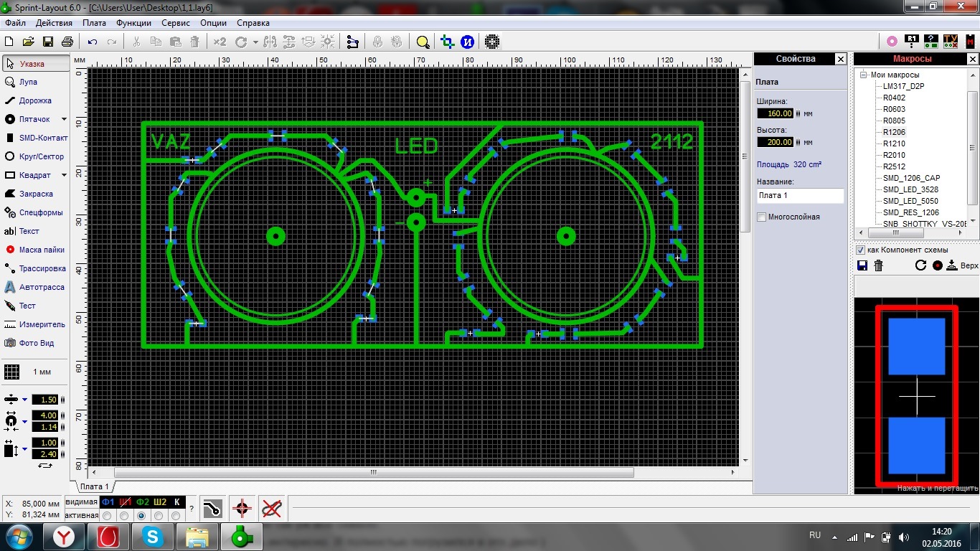Toggle visibility of layer Ш1
The height and width of the screenshot is (551, 980).
[x=125, y=501]
